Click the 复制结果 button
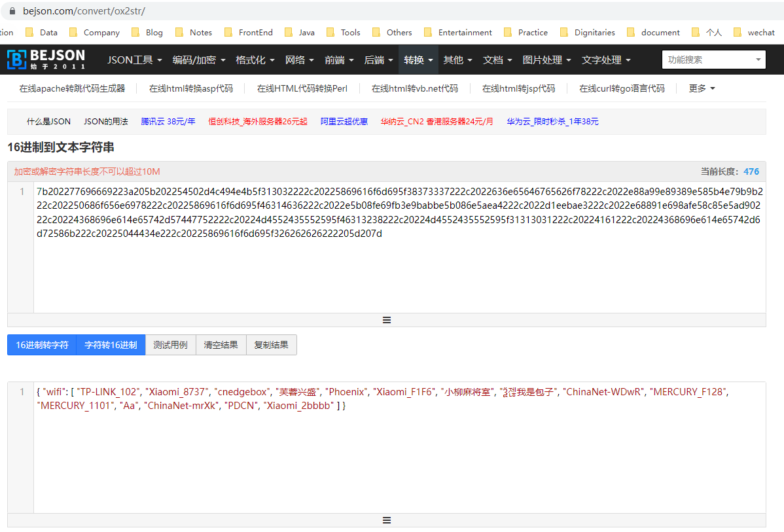Screen dimensions: 784x532 (271, 345)
